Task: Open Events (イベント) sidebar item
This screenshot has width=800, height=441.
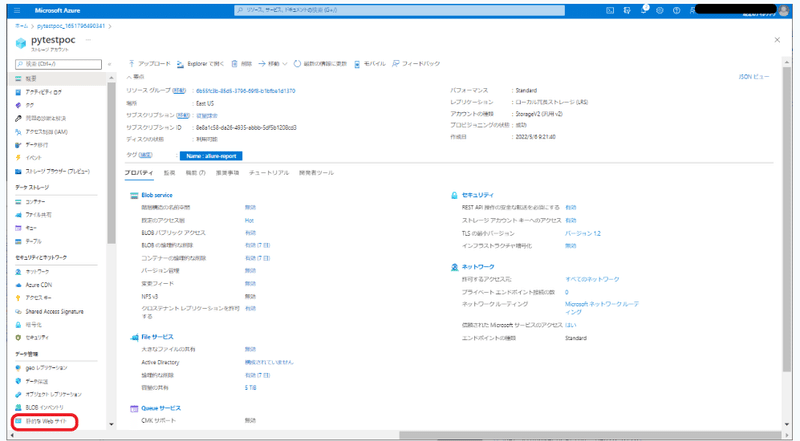Action: [34, 158]
